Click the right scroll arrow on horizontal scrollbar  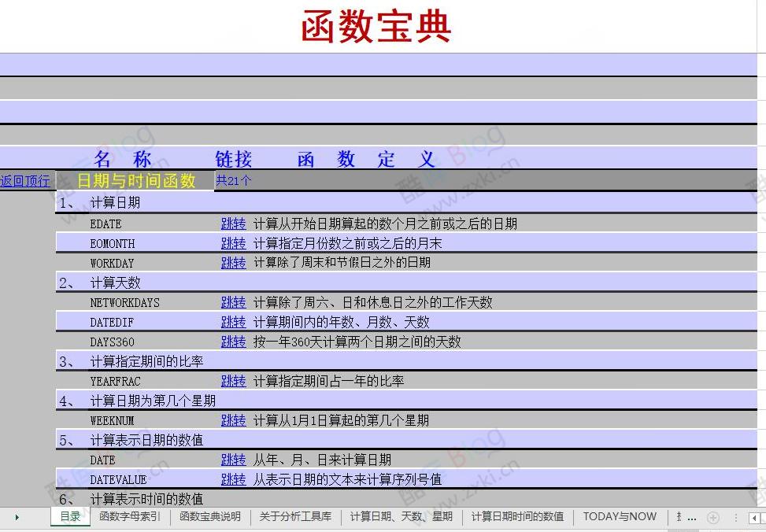(762, 518)
